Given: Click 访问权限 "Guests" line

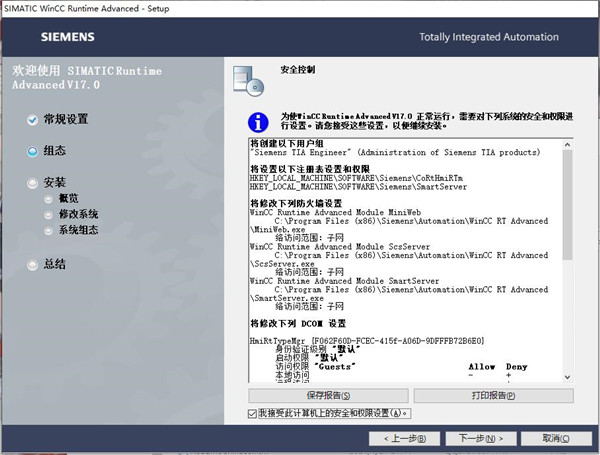Looking at the screenshot, I should pos(315,367).
